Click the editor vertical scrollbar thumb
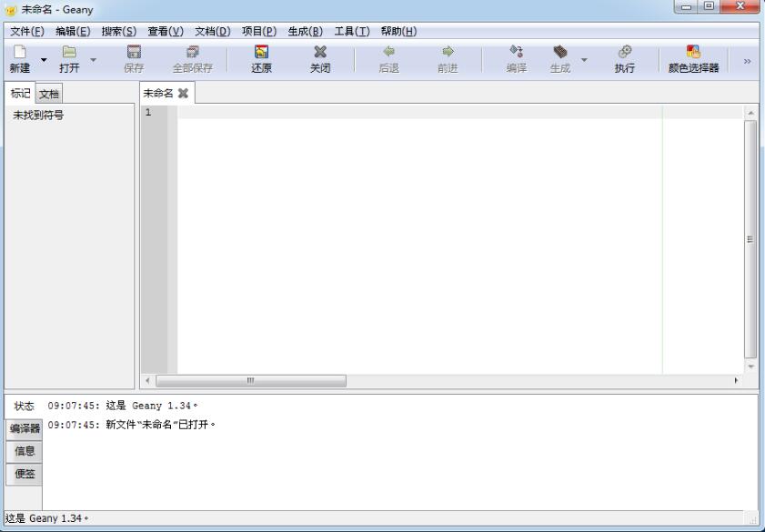Image resolution: width=765 pixels, height=532 pixels. point(750,239)
